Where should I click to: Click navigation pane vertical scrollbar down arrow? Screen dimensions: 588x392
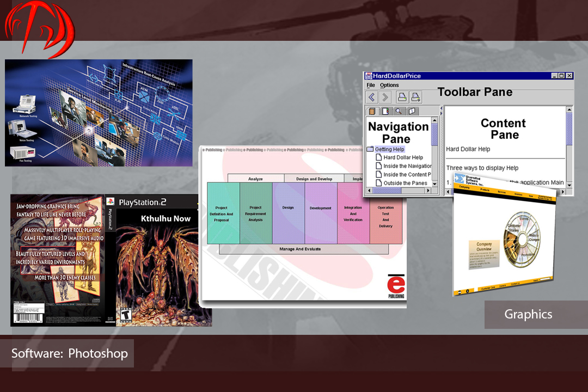coord(434,184)
